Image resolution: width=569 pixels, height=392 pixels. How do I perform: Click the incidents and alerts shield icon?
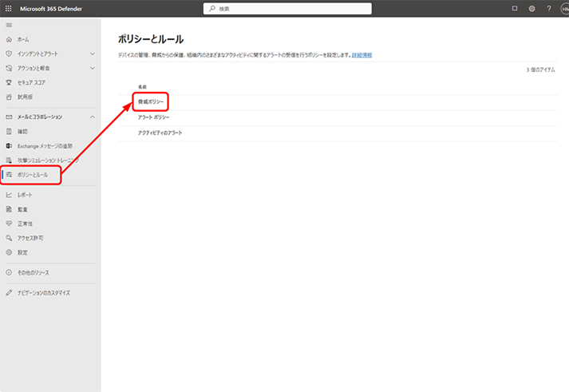pos(9,53)
